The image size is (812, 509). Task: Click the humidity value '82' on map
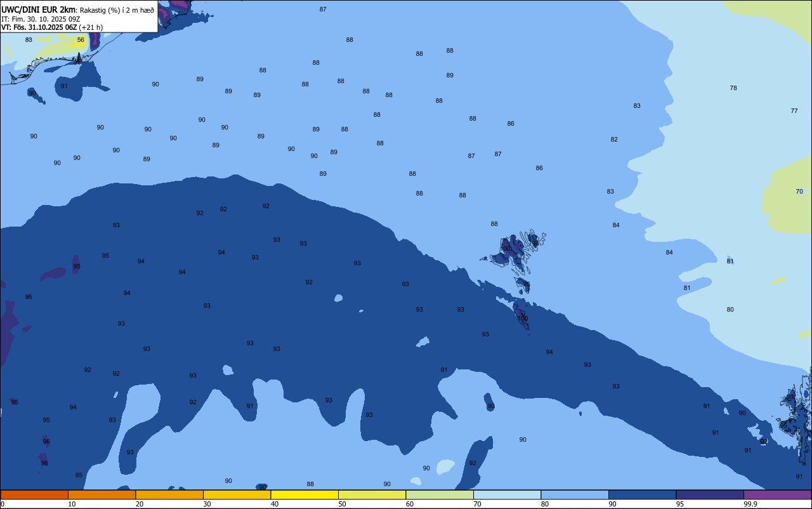click(x=614, y=140)
